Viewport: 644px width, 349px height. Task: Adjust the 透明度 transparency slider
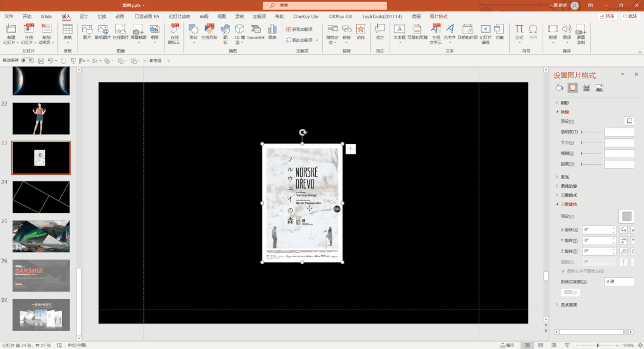point(591,132)
